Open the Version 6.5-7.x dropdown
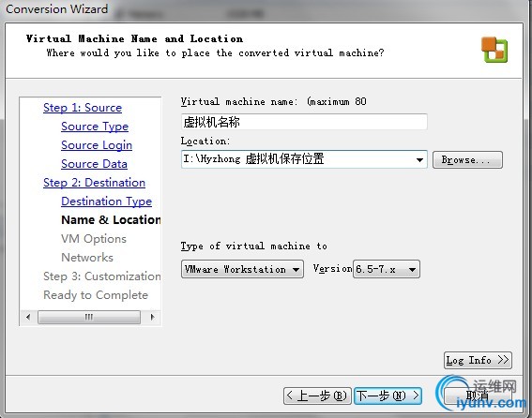 click(387, 269)
